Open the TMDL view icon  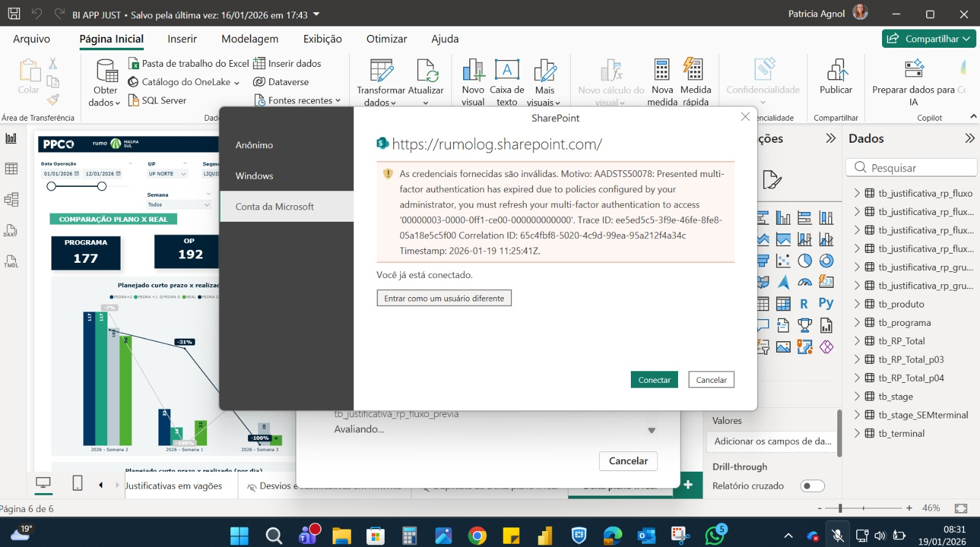coord(11,262)
